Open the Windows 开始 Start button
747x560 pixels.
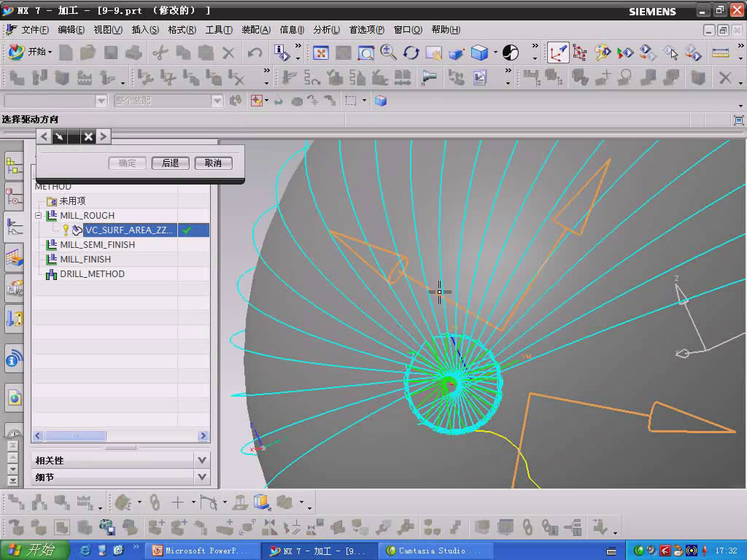(34, 551)
